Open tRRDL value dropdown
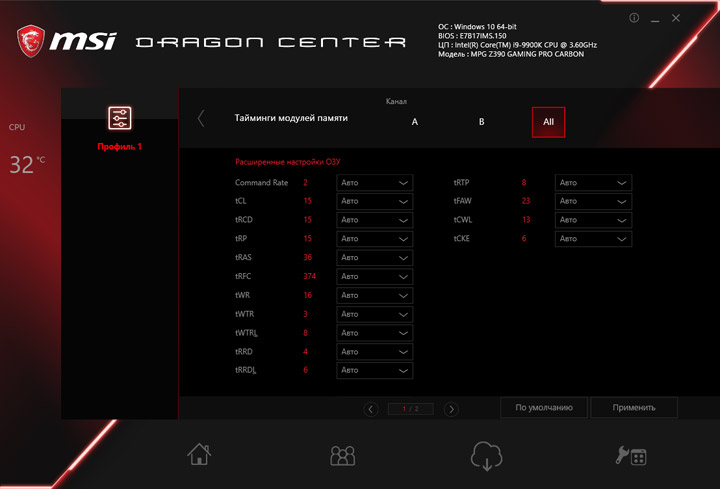This screenshot has width=720, height=489. click(x=375, y=370)
